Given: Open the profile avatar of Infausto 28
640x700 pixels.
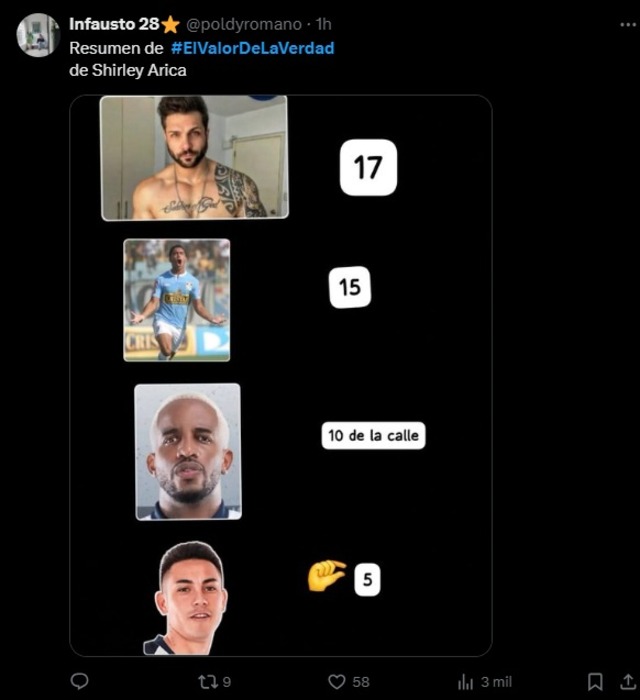Looking at the screenshot, I should pyautogui.click(x=38, y=35).
